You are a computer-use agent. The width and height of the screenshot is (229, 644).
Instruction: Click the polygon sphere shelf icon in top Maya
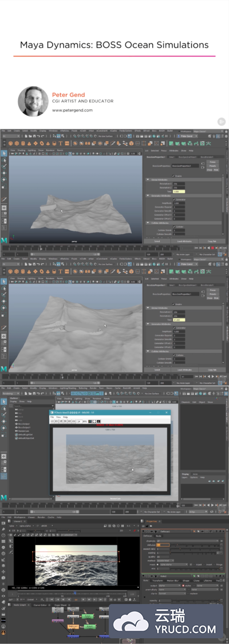11,143
